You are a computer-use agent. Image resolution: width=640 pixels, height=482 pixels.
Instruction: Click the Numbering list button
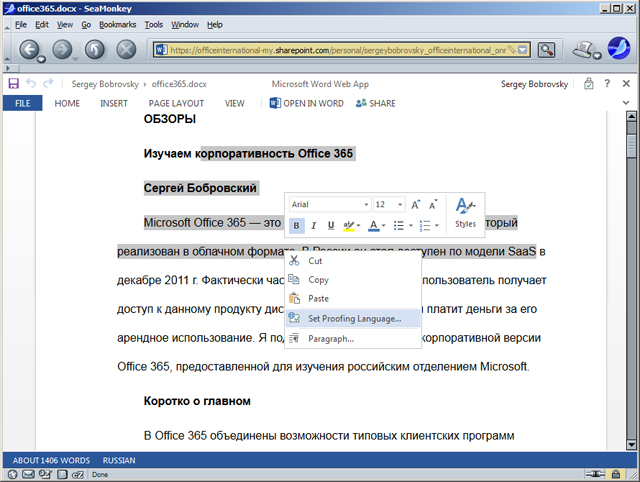click(425, 225)
